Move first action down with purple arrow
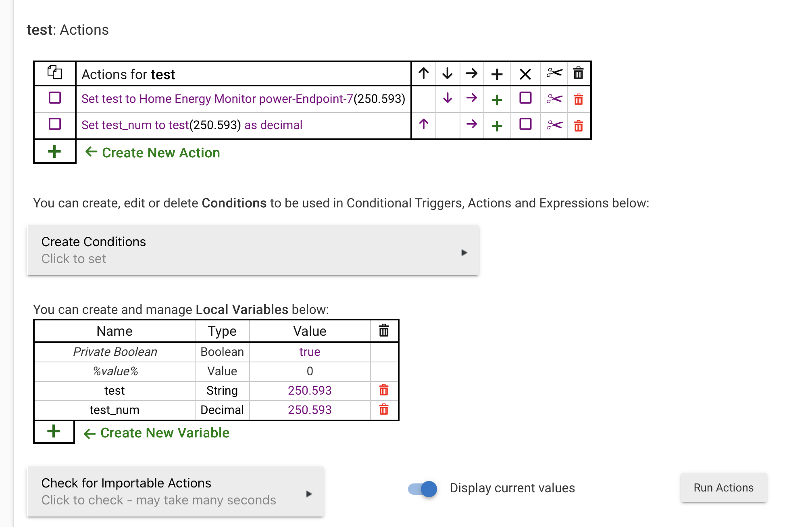Screen dimensions: 812x527 [x=448, y=98]
